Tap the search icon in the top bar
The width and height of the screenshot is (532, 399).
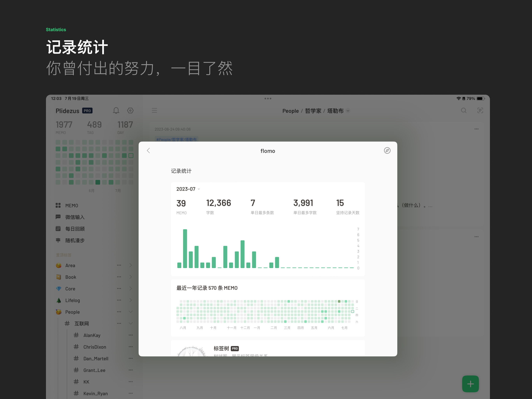click(x=464, y=110)
